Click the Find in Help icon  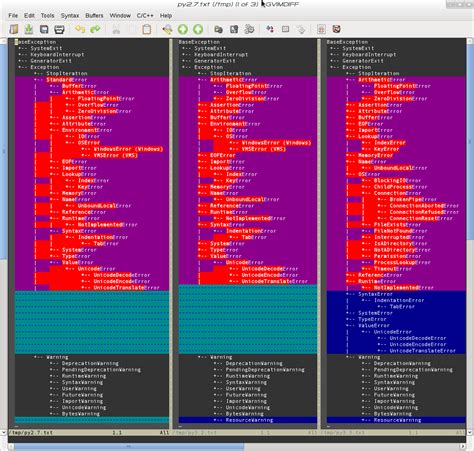[337, 29]
